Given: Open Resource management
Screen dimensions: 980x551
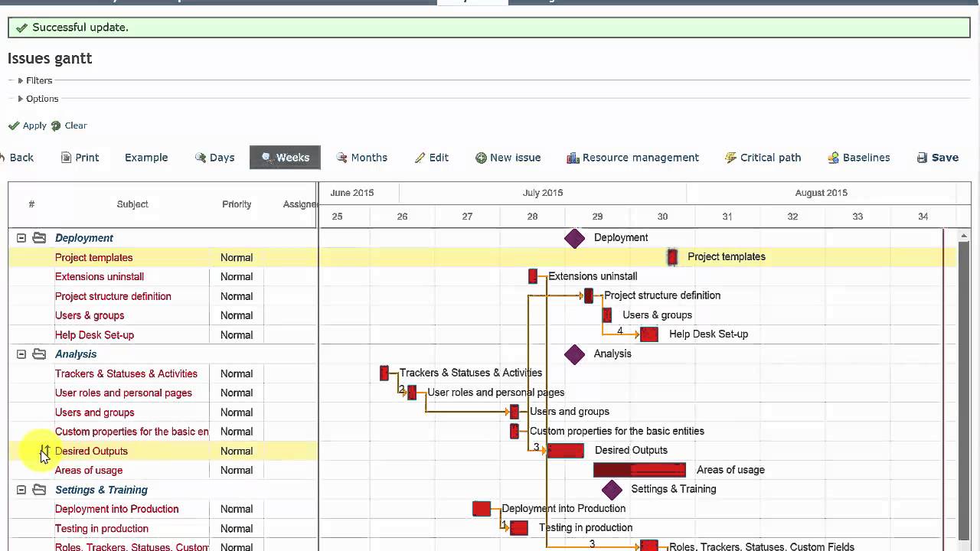Looking at the screenshot, I should (x=632, y=158).
